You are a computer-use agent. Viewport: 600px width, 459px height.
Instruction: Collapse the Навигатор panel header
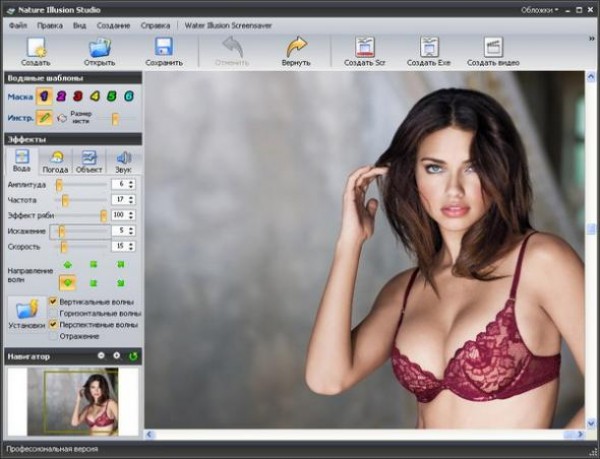pos(101,356)
